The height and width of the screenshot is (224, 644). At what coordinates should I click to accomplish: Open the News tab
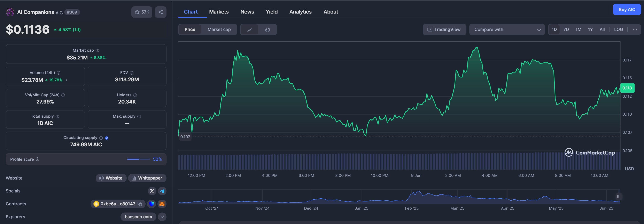pos(247,12)
